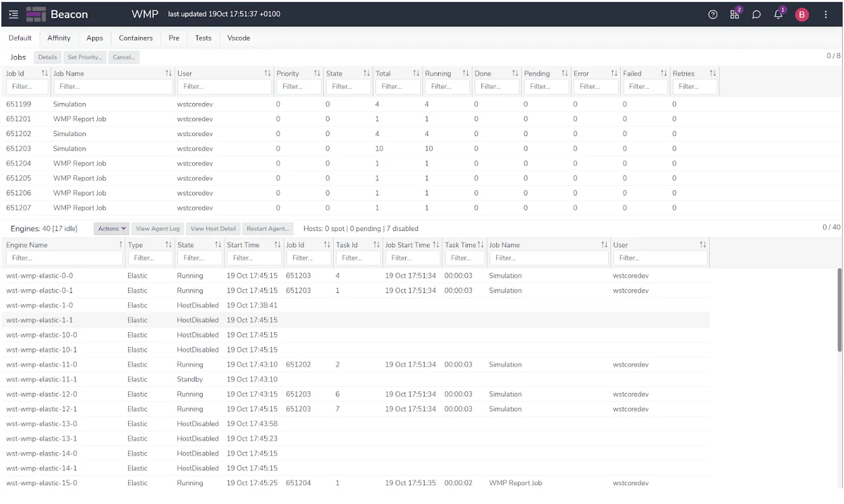Click the Beacon logo icon

(x=34, y=15)
